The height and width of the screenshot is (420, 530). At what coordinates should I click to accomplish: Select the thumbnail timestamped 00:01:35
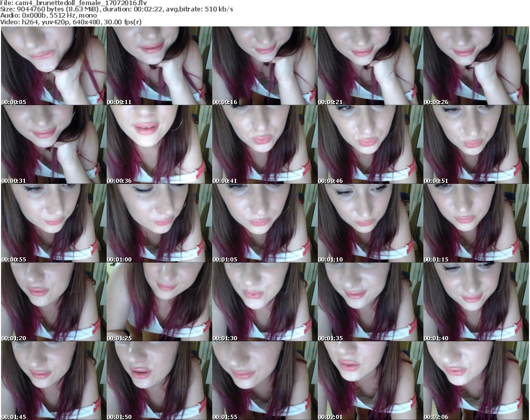tap(370, 302)
